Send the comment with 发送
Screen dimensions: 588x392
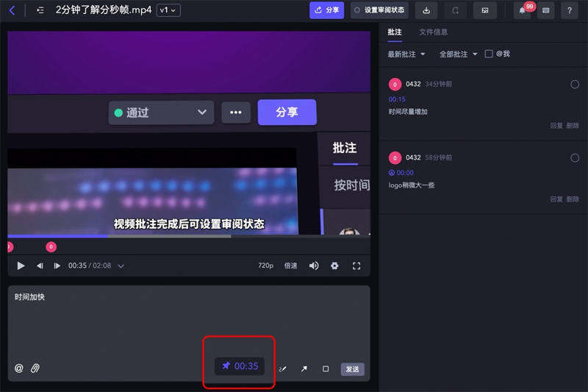tap(352, 369)
